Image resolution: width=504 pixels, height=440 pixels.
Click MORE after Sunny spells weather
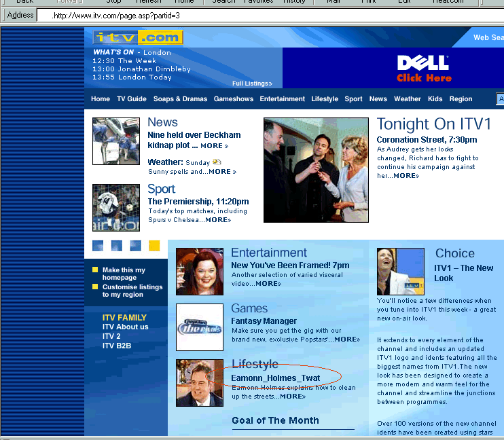pyautogui.click(x=222, y=172)
